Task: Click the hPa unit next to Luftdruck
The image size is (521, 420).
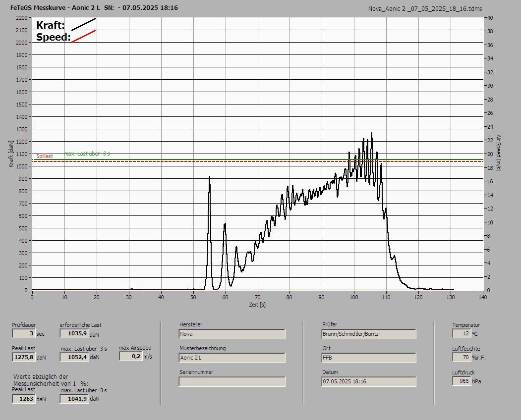Action: [x=476, y=381]
